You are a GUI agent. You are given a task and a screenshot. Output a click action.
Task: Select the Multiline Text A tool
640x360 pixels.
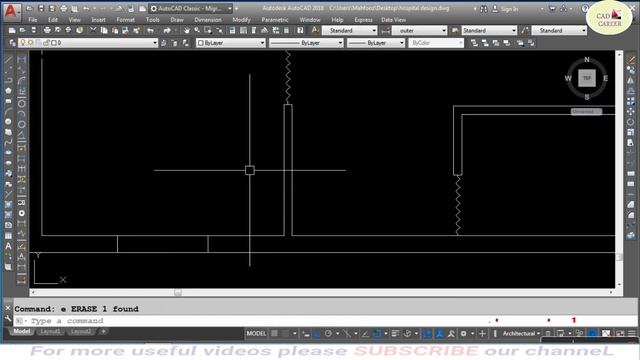pyautogui.click(x=8, y=246)
